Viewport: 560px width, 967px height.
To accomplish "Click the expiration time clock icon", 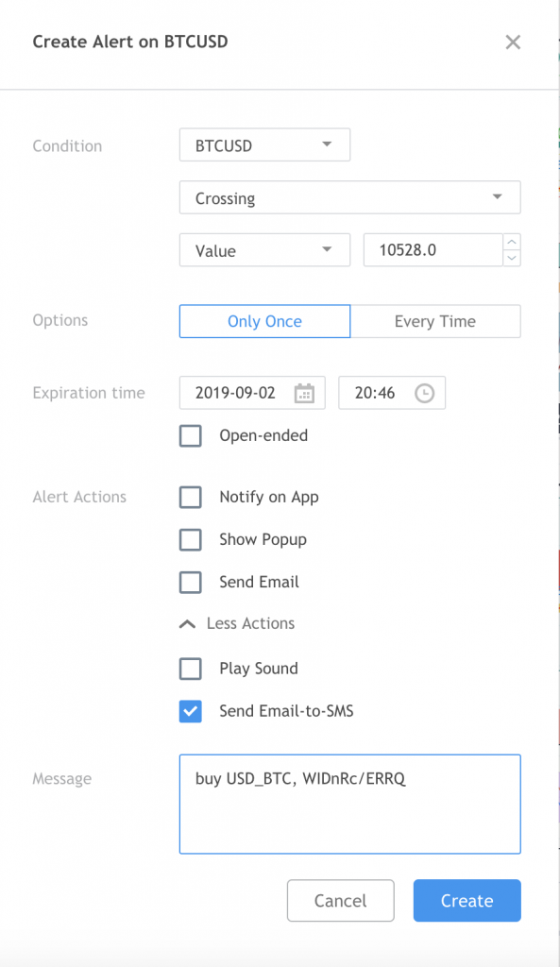I will [424, 393].
